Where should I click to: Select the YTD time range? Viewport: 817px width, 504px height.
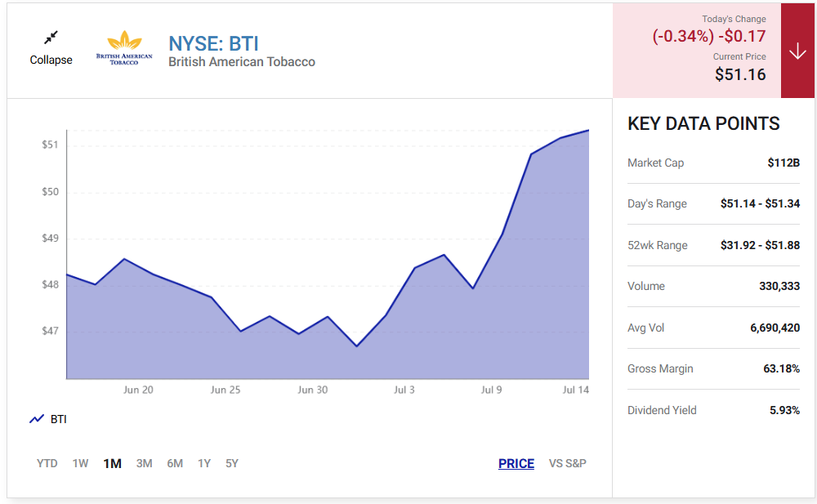47,463
